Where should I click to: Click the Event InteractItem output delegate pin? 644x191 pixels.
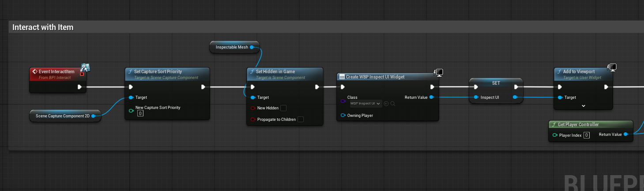point(82,74)
